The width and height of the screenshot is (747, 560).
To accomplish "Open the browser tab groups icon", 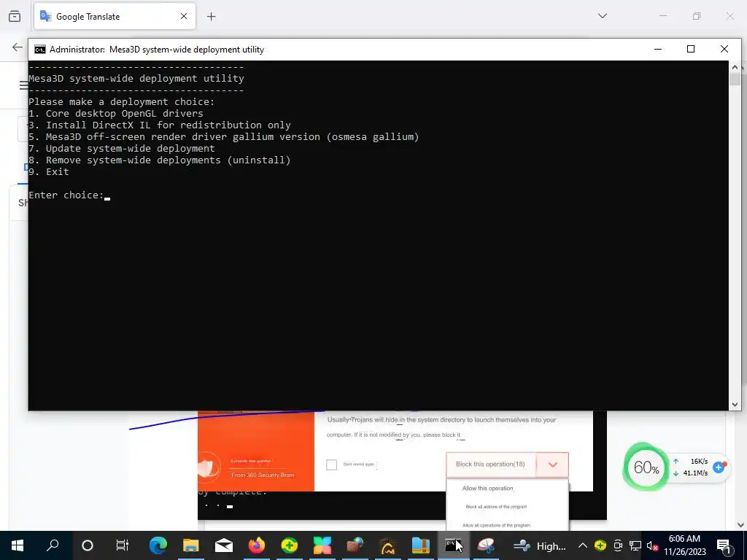I will (15, 17).
